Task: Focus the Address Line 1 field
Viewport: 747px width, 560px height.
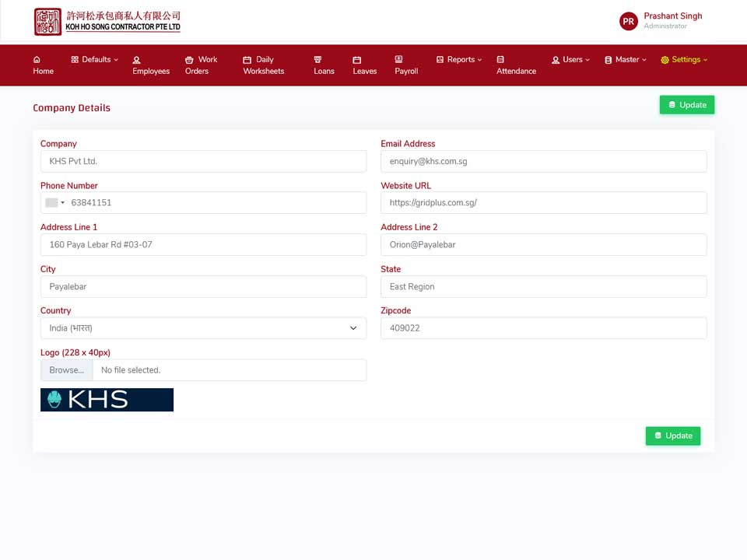Action: pos(203,245)
